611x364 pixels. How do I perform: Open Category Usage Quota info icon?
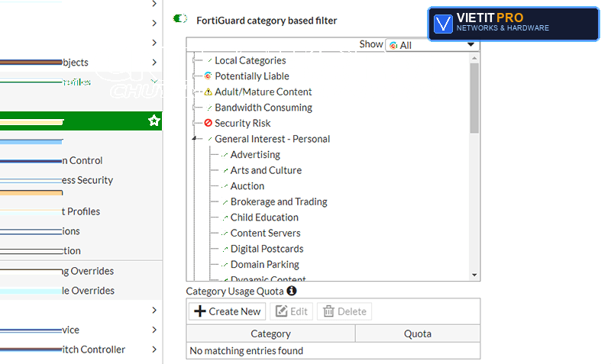(x=292, y=291)
